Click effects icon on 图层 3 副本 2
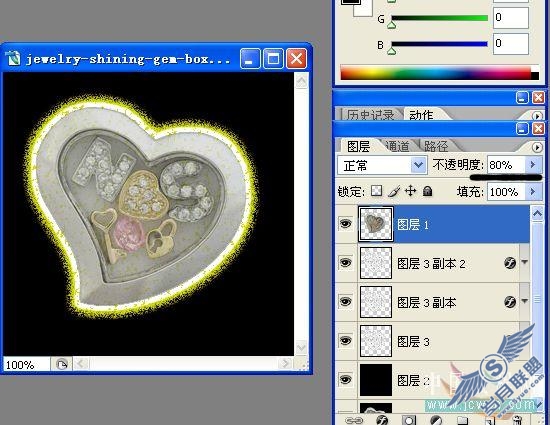 tap(510, 263)
